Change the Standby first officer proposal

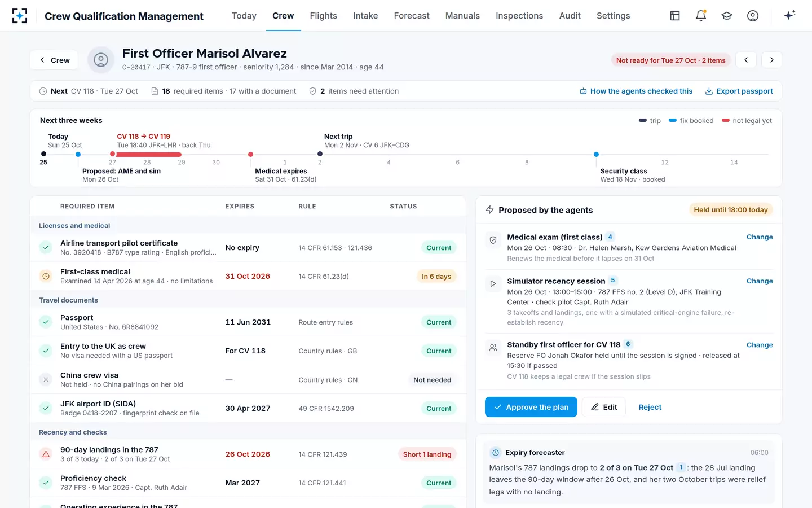point(760,345)
